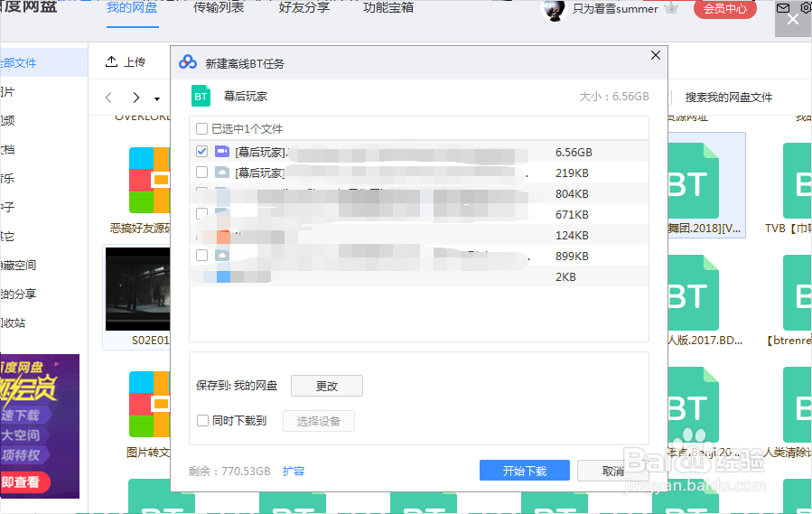Go back with the left arrow
This screenshot has height=514, width=812.
[x=108, y=98]
